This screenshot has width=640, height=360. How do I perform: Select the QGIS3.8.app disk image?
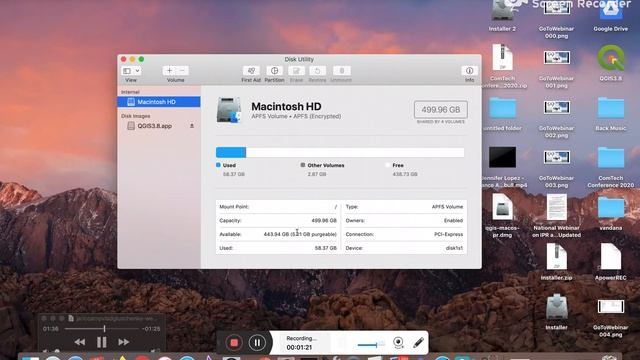pyautogui.click(x=154, y=126)
